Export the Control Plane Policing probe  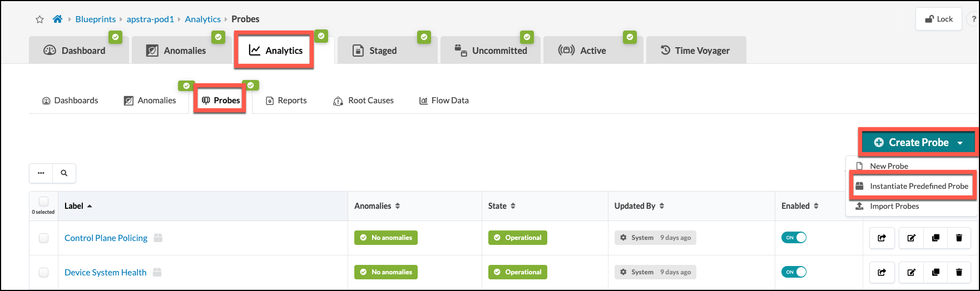click(x=882, y=238)
